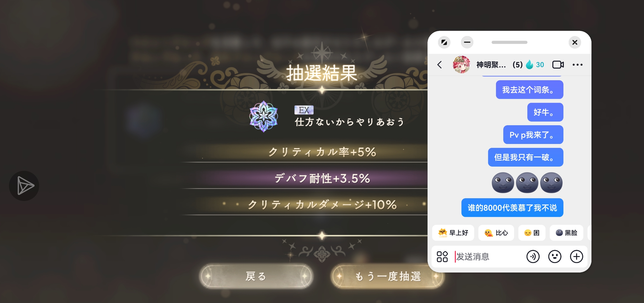Open the emoji picker smiley icon
644x303 pixels.
(554, 257)
